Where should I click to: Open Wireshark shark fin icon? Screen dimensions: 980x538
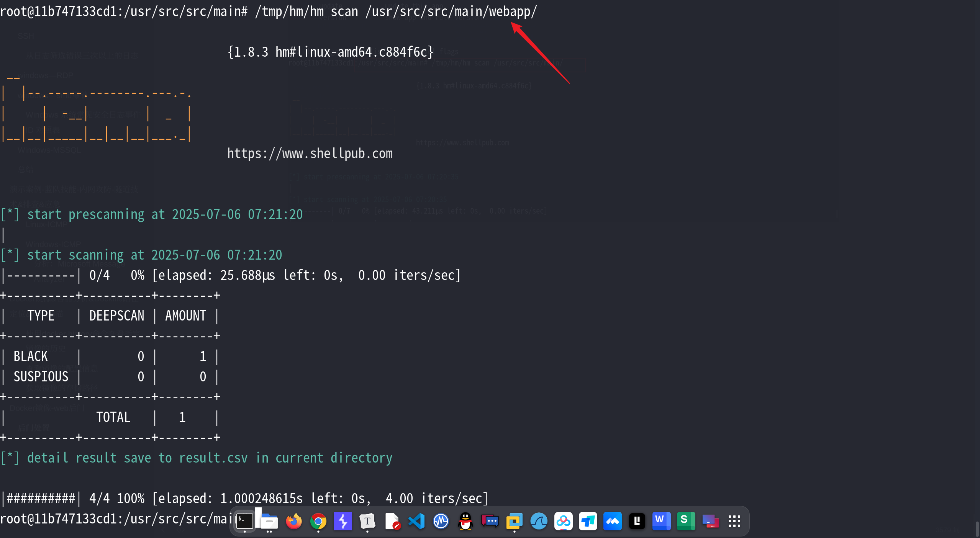(539, 521)
